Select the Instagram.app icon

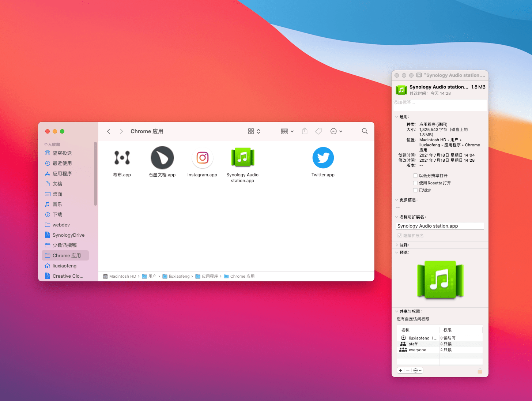[x=202, y=158]
